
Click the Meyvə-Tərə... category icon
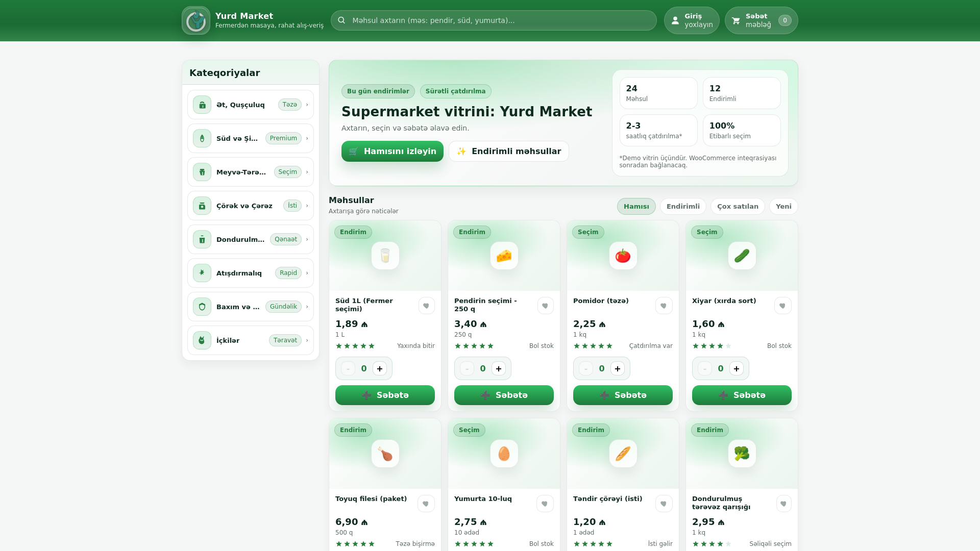click(202, 172)
